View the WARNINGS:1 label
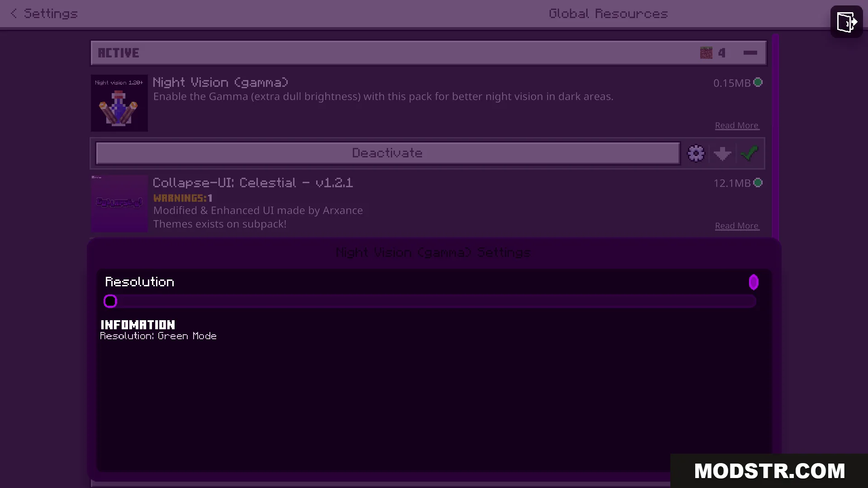868x488 pixels. 183,198
